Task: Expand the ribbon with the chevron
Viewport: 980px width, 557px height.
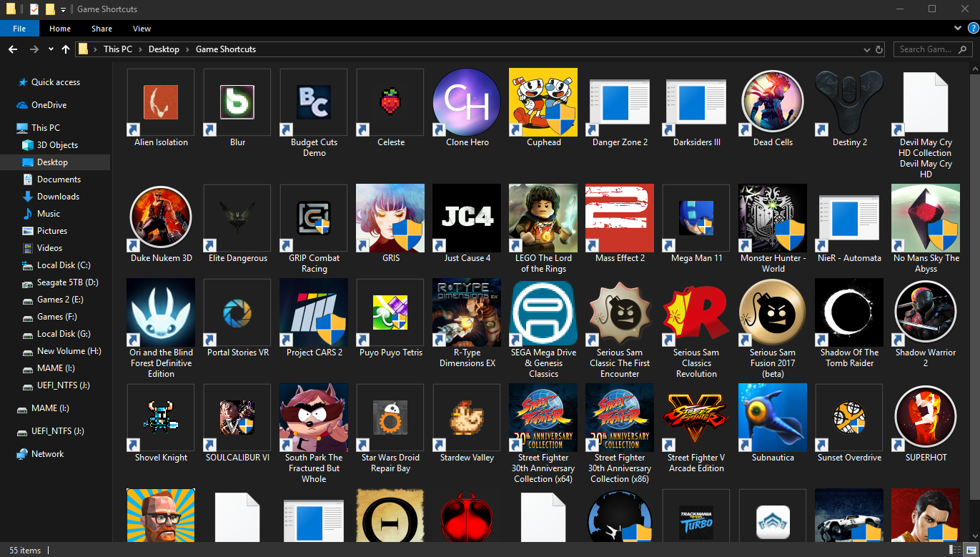Action: tap(958, 28)
